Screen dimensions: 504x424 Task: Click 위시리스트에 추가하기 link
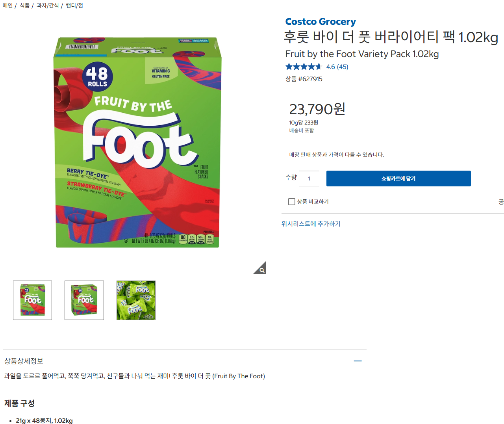311,224
